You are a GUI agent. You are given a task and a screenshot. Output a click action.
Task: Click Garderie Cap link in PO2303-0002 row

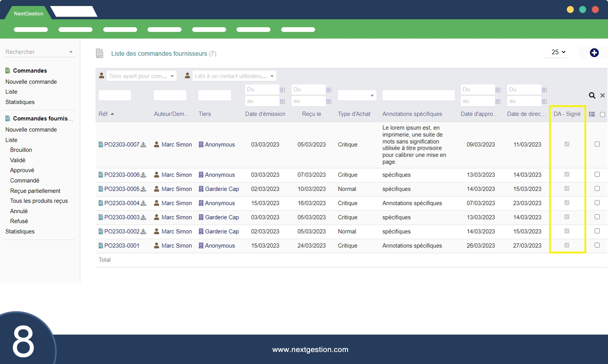click(222, 231)
